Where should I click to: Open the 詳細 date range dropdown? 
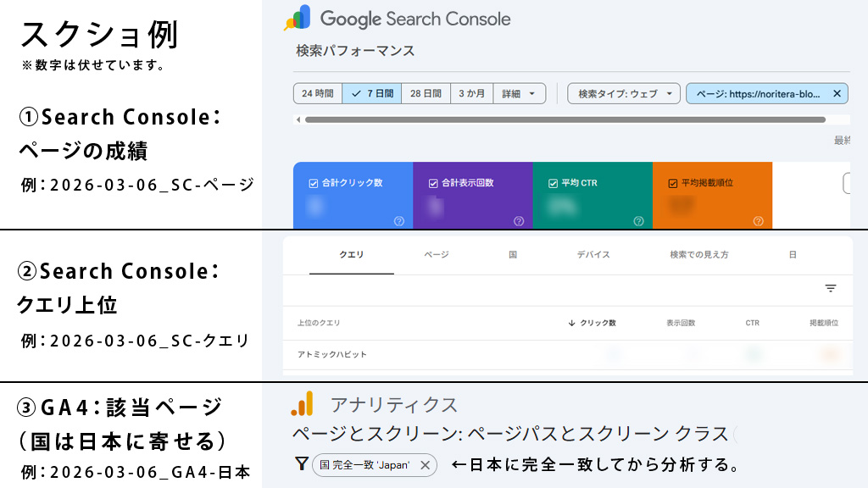(x=520, y=93)
